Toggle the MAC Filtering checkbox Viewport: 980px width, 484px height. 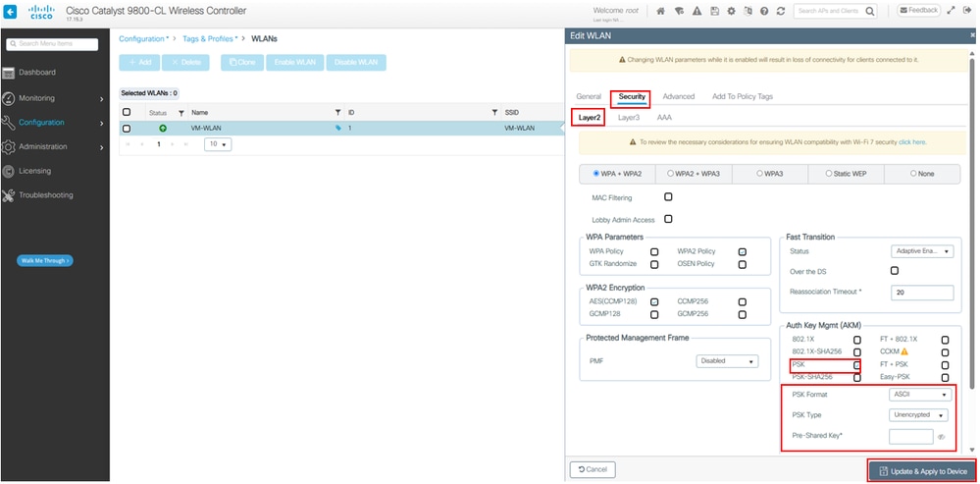tap(668, 197)
